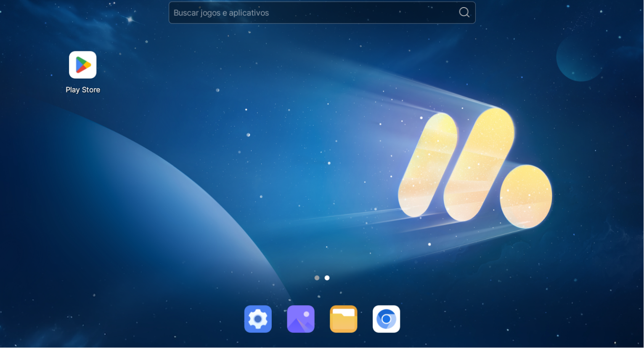Launch the Chromium browser in dock
644x348 pixels.
[x=387, y=319]
